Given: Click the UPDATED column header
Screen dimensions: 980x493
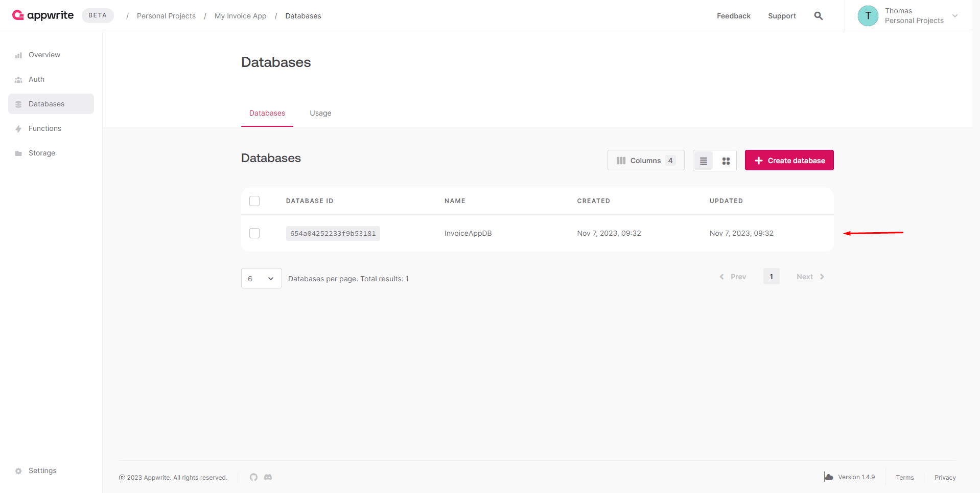Looking at the screenshot, I should [x=726, y=201].
